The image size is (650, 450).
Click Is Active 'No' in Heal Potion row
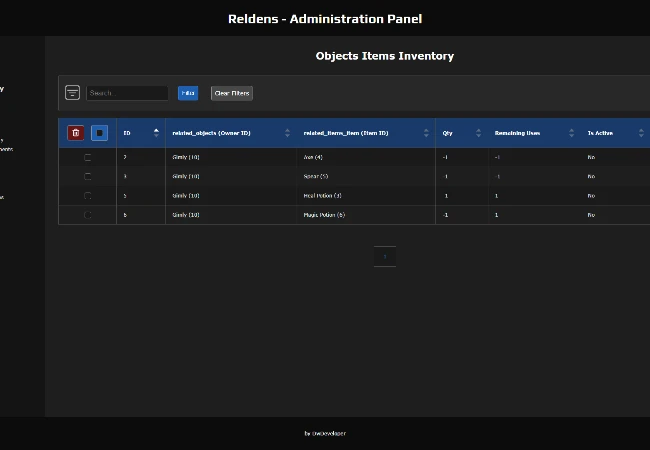point(591,196)
